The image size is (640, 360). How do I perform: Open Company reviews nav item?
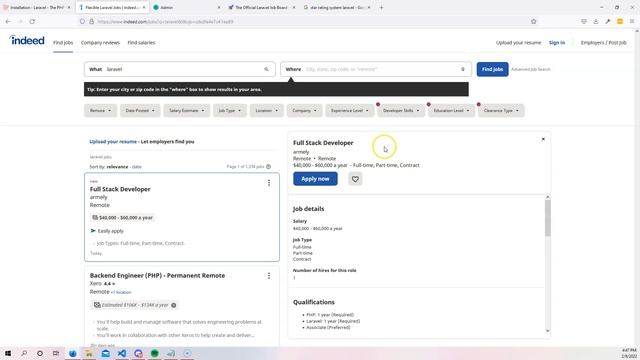100,42
